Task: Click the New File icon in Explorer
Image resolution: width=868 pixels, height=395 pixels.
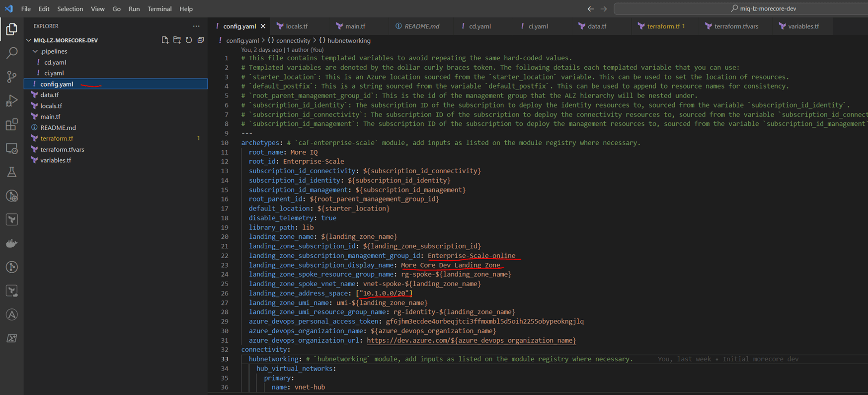Action: pyautogui.click(x=165, y=40)
